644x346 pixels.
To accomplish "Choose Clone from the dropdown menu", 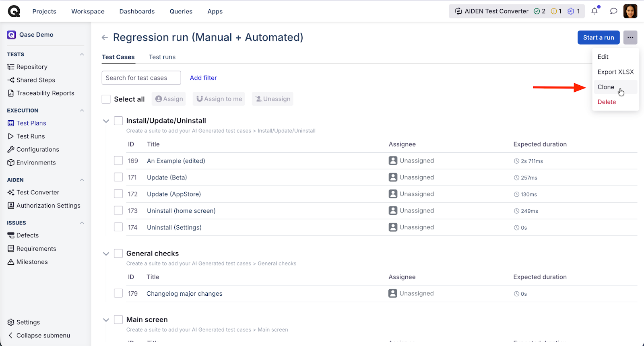I will pos(606,87).
